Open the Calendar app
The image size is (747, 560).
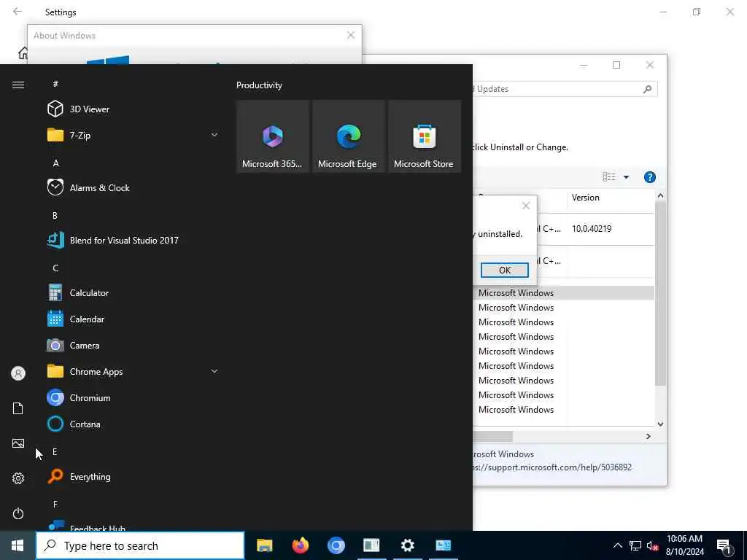point(133,319)
